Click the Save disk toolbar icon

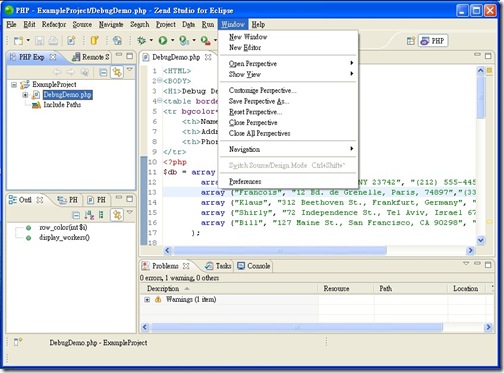coord(40,41)
